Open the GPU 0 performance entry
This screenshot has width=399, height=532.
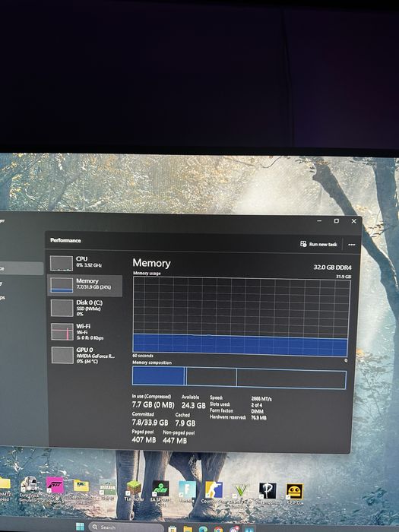(84, 355)
